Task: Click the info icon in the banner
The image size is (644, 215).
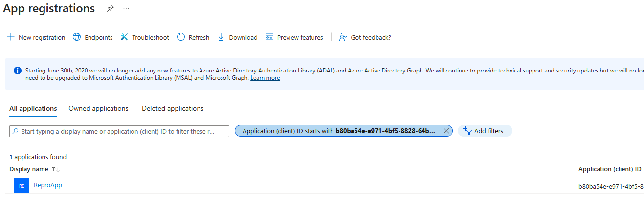Action: 18,71
